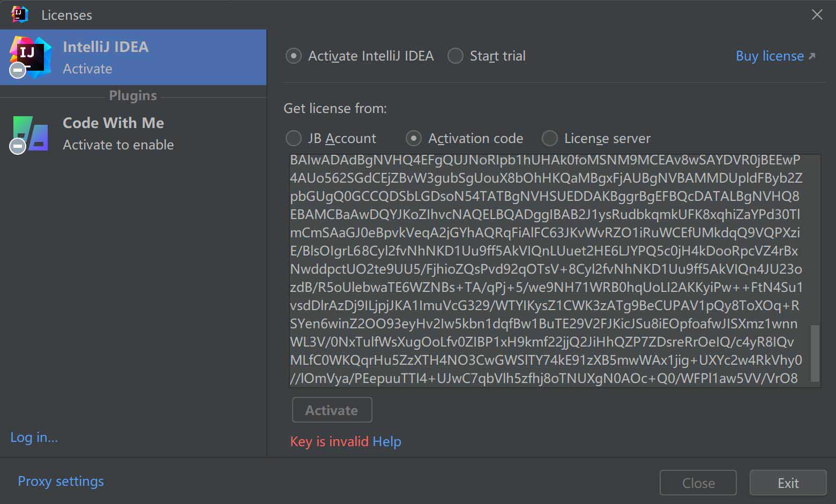
Task: Open Proxy settings
Action: pyautogui.click(x=61, y=481)
